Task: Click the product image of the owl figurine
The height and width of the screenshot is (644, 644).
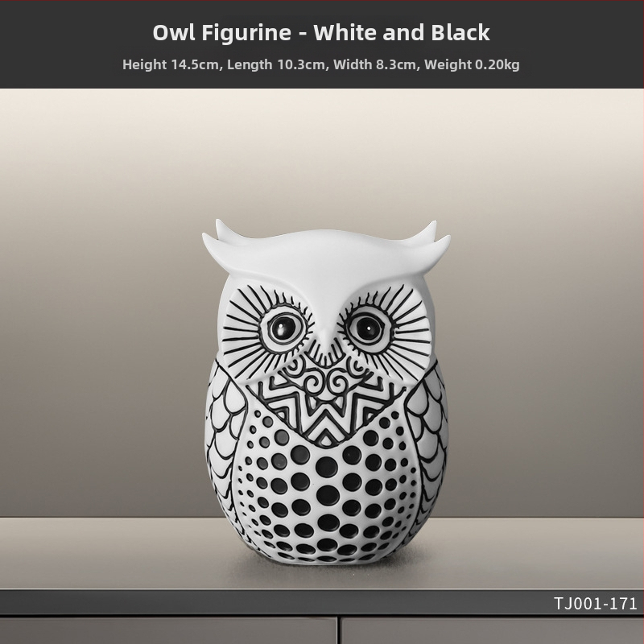Action: (x=326, y=390)
